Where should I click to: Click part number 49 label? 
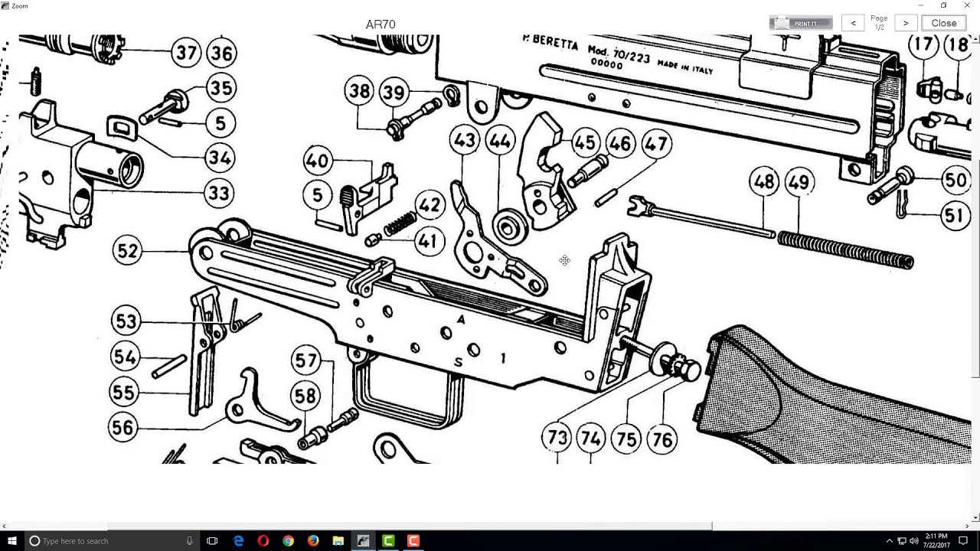pyautogui.click(x=799, y=182)
